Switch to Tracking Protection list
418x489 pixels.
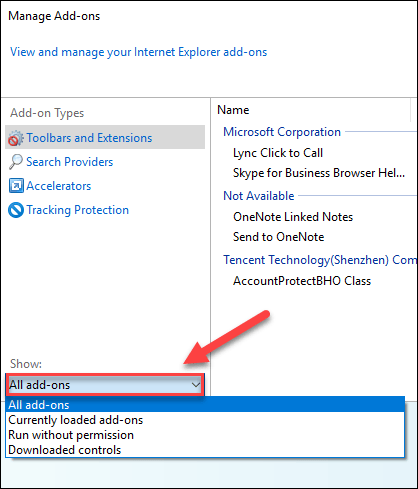click(78, 210)
